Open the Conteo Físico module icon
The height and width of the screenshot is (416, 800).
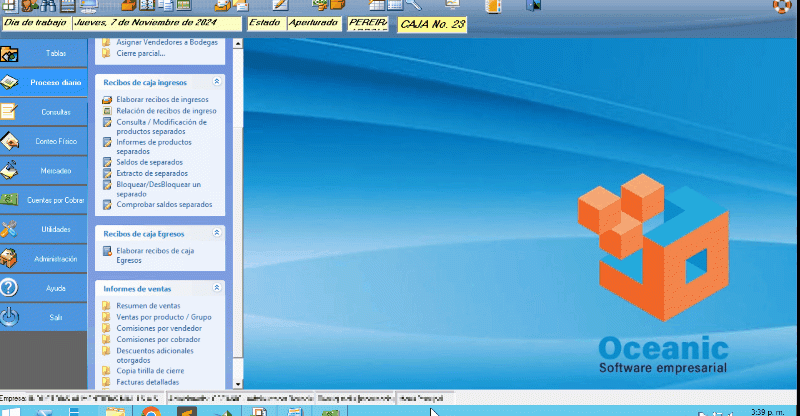(x=10, y=141)
